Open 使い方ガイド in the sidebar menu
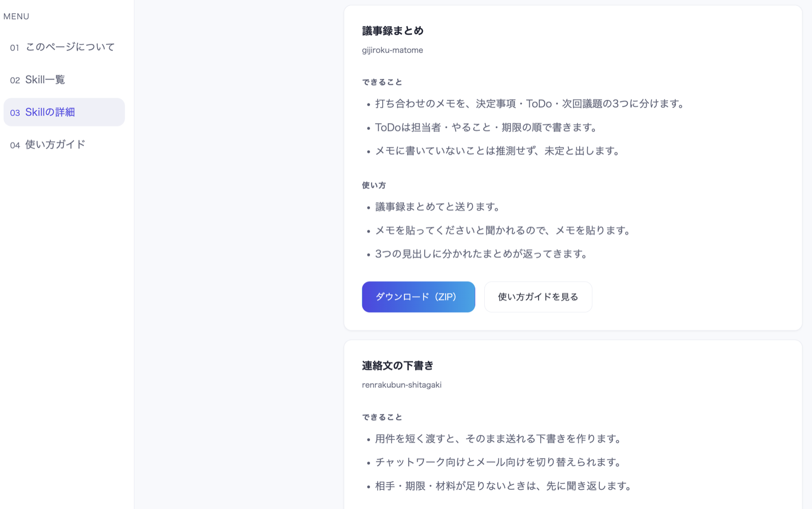The width and height of the screenshot is (812, 509). tap(64, 145)
